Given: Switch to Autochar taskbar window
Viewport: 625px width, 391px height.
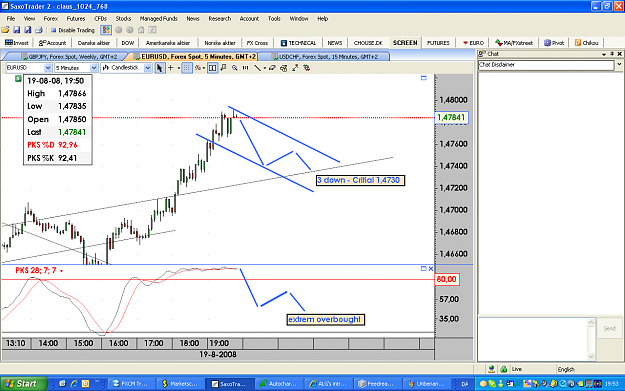Looking at the screenshot, I should point(279,384).
